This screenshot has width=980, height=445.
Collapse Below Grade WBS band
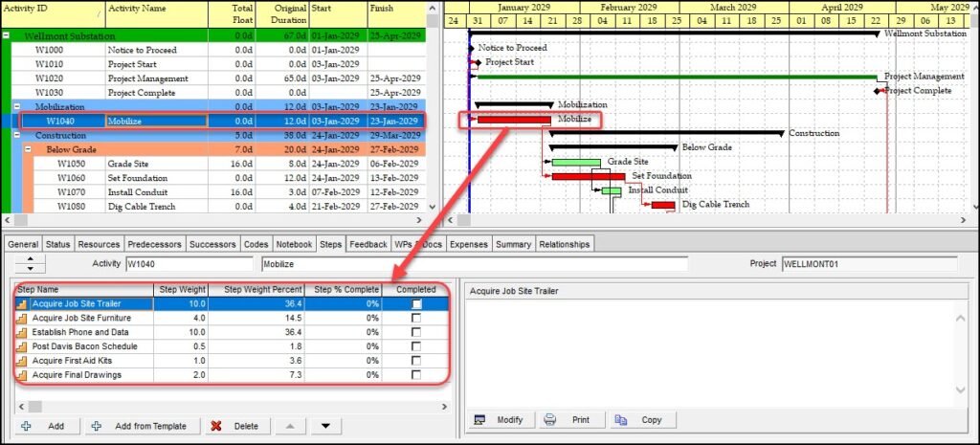pos(28,150)
